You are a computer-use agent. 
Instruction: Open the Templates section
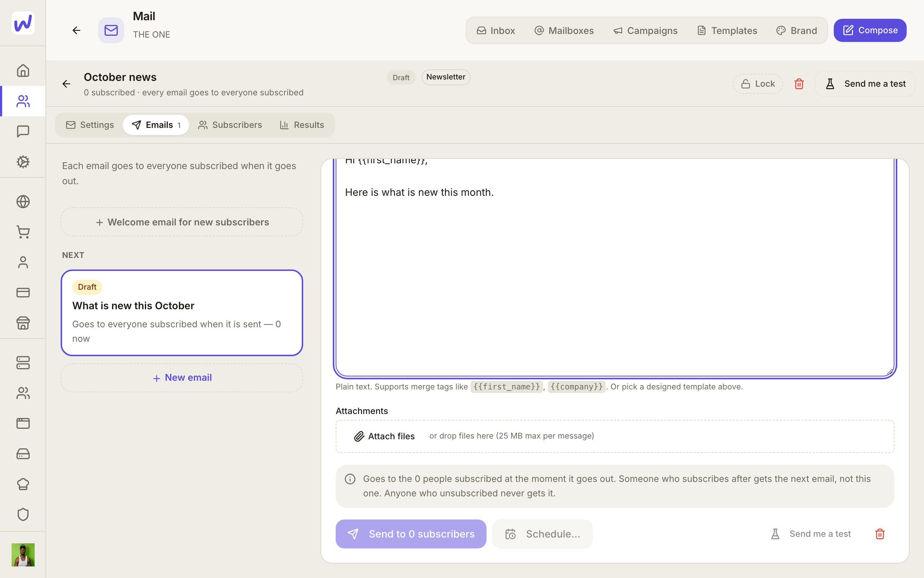(x=727, y=31)
